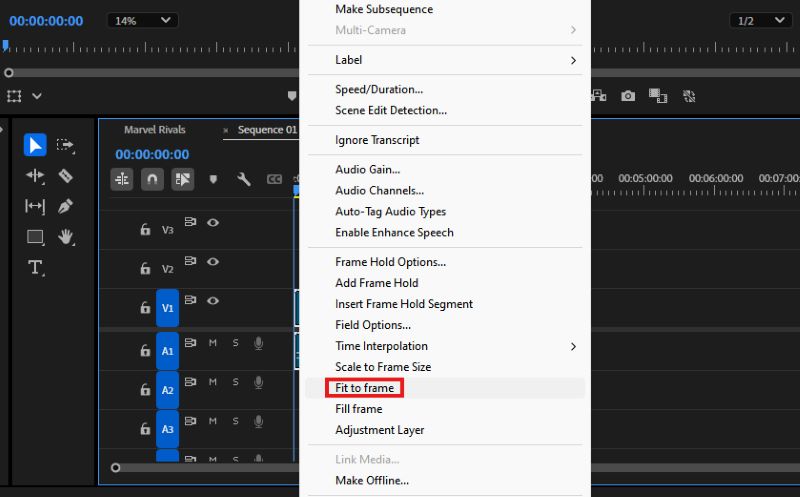Click the Captions track options CC icon
800x497 pixels.
click(x=274, y=179)
